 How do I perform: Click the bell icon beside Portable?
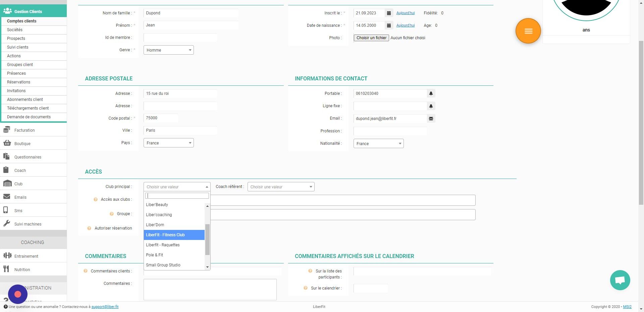tap(431, 93)
